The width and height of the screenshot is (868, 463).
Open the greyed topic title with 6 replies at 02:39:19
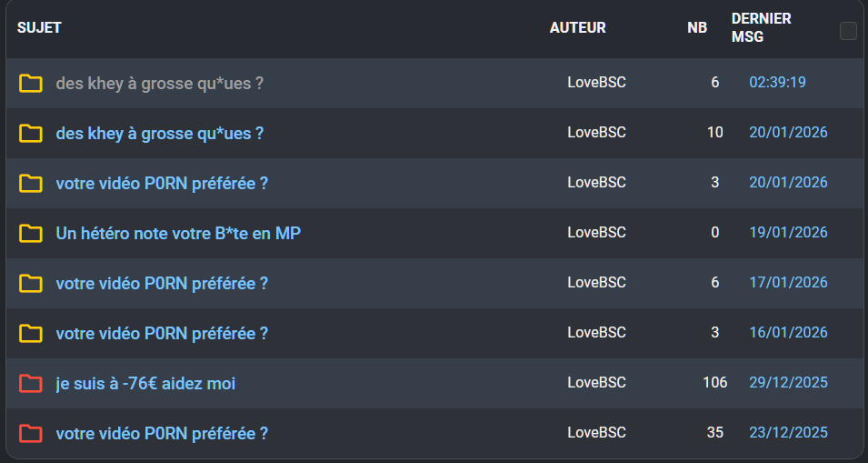coord(159,84)
